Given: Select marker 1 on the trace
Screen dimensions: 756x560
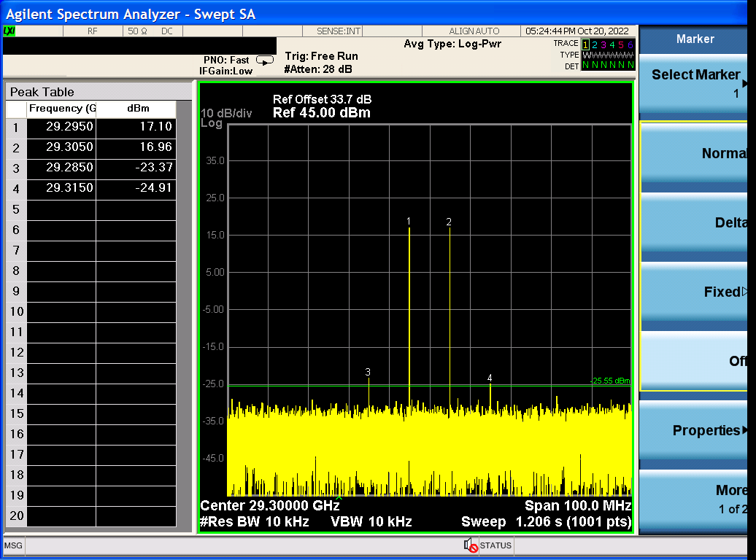Looking at the screenshot, I should coord(409,221).
